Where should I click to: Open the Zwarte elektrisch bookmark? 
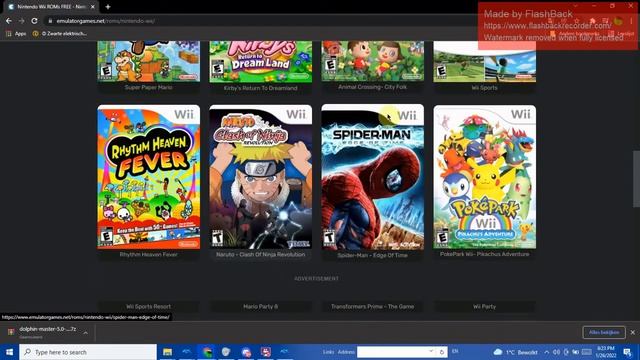[60, 33]
